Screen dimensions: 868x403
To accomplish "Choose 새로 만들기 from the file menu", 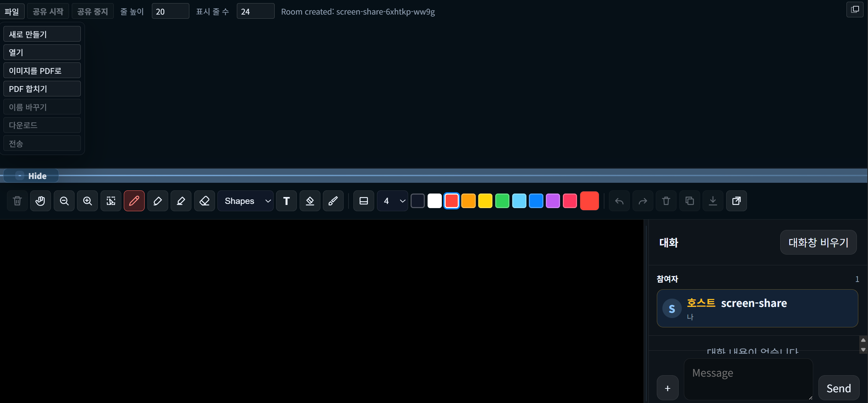I will point(42,34).
